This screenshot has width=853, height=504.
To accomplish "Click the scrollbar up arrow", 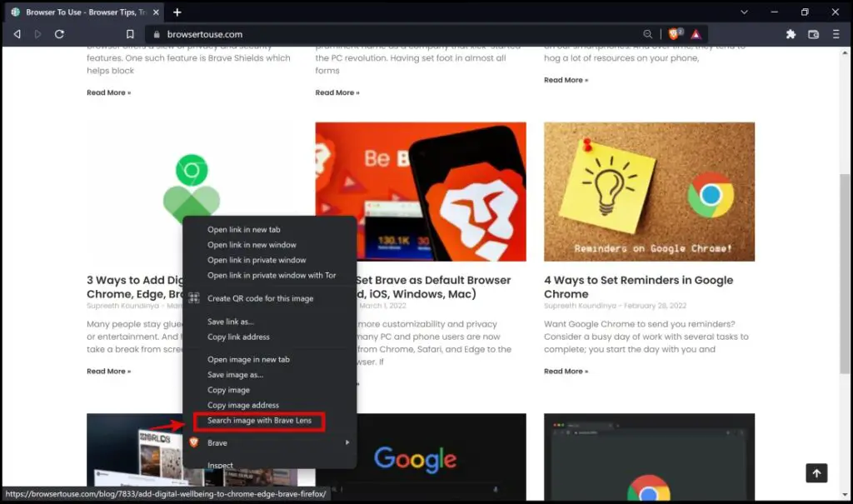I will 845,52.
